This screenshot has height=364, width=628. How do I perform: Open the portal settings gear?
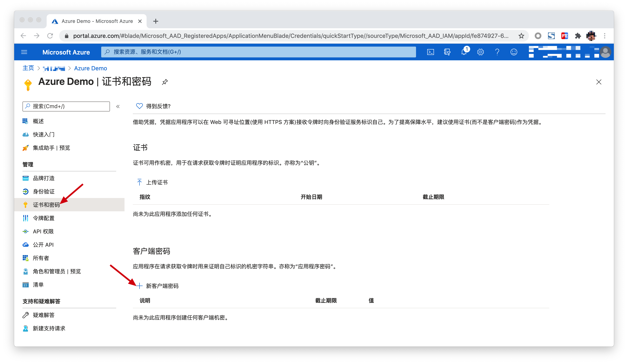click(x=480, y=52)
